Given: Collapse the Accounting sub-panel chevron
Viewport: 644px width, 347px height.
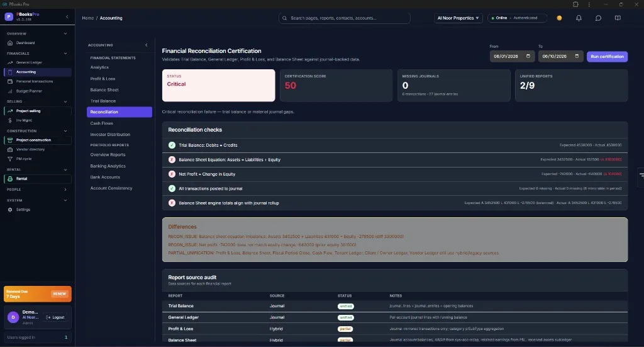Looking at the screenshot, I should click(146, 45).
